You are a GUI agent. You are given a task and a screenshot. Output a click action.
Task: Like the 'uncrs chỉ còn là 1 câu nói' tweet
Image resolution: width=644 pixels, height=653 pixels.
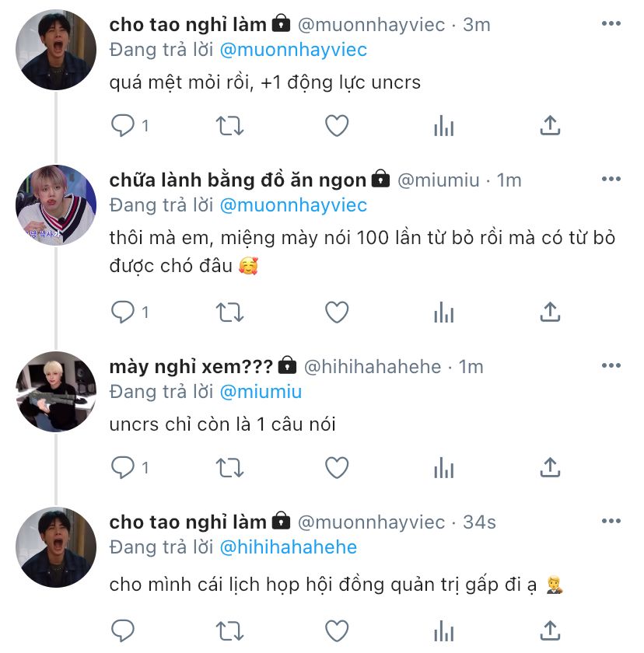coord(337,467)
